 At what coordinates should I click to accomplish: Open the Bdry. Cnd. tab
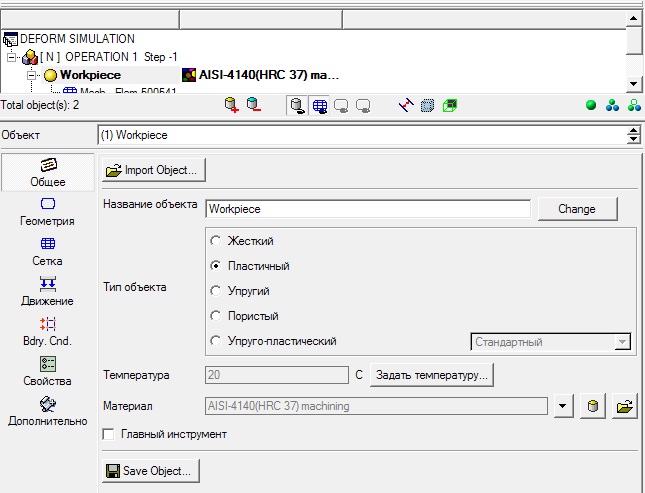point(48,332)
